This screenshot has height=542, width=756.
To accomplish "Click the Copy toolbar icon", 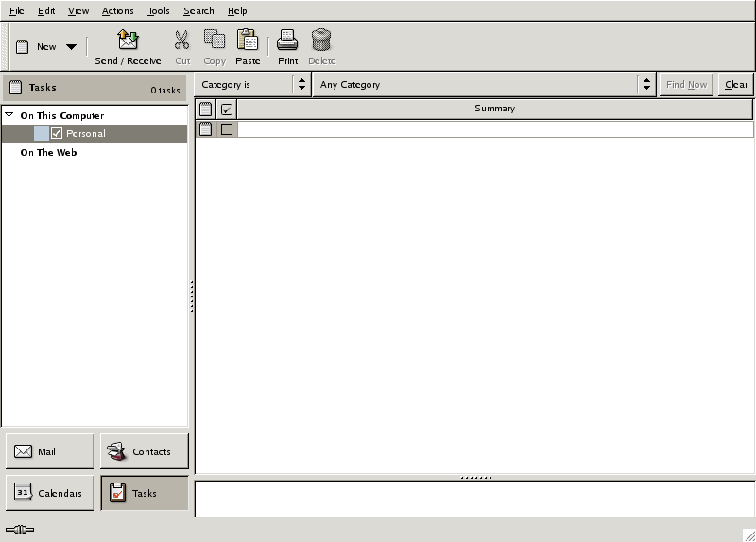I will click(x=215, y=40).
